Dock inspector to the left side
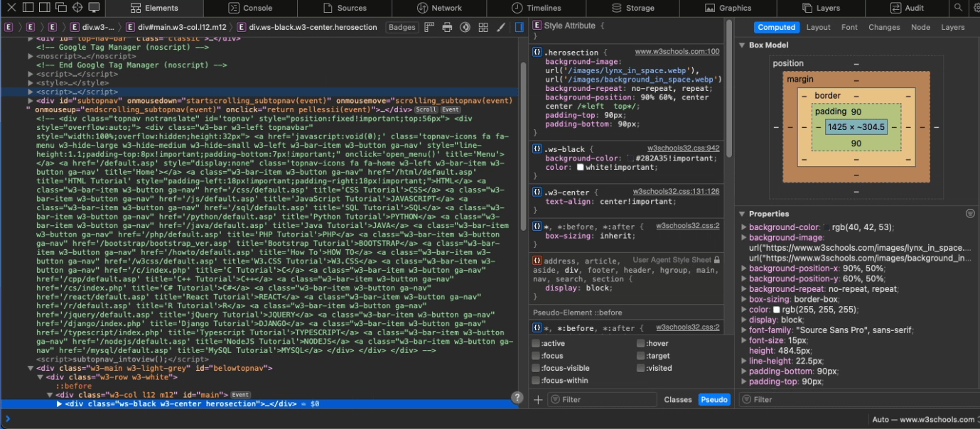 [28, 8]
